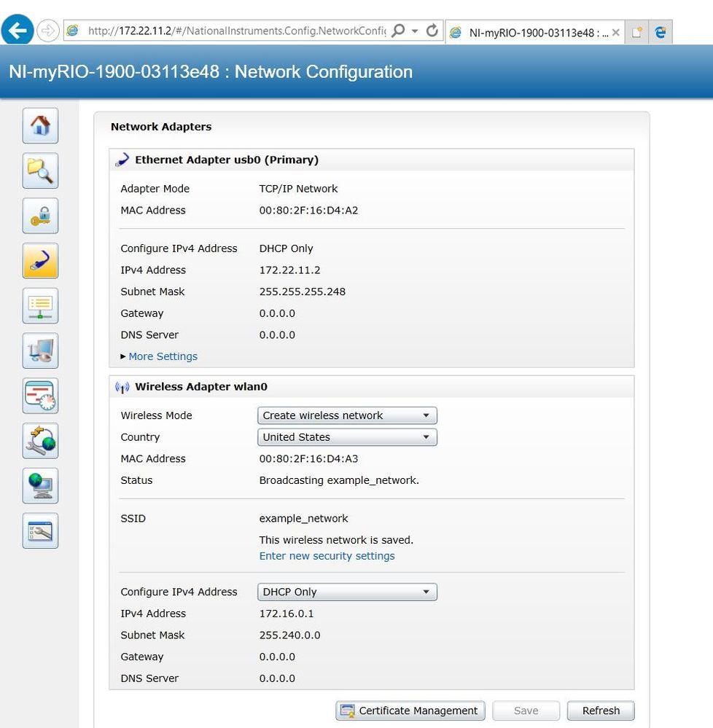
Task: Reload the page using the address bar refresh icon
Action: pos(432,31)
